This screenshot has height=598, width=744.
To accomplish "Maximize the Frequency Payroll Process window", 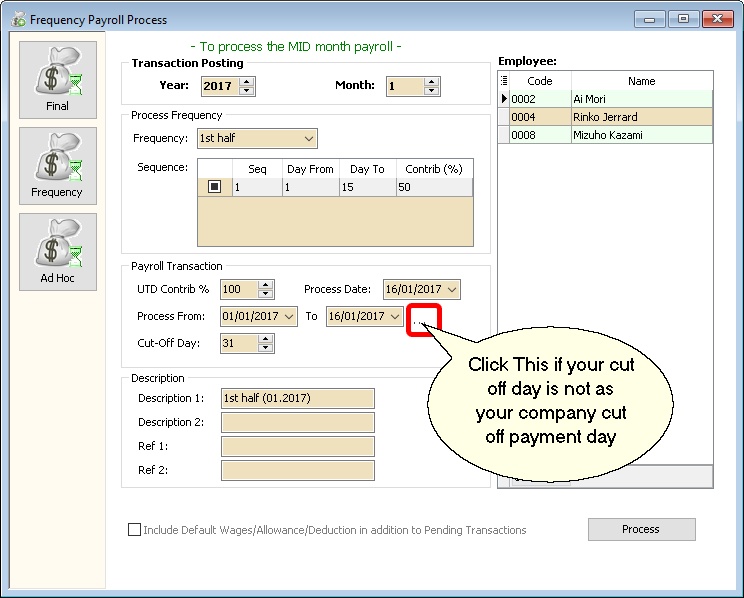I will pyautogui.click(x=683, y=19).
